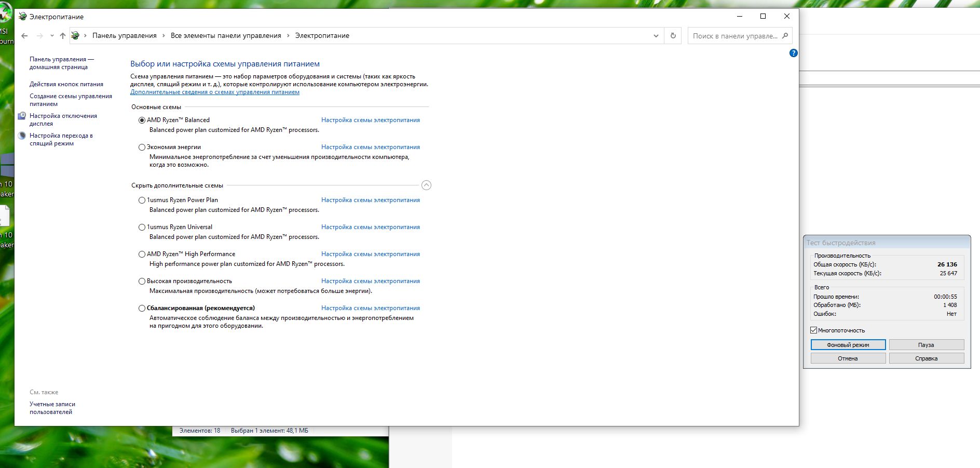The height and width of the screenshot is (468, 980).
Task: Click the Control Panel icon in address bar
Action: point(75,35)
